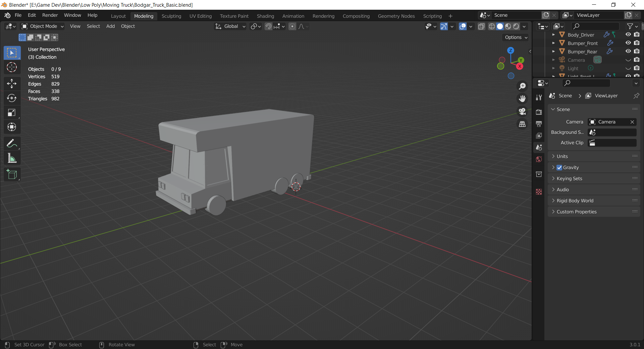Toggle snapping magnet icon

[268, 26]
